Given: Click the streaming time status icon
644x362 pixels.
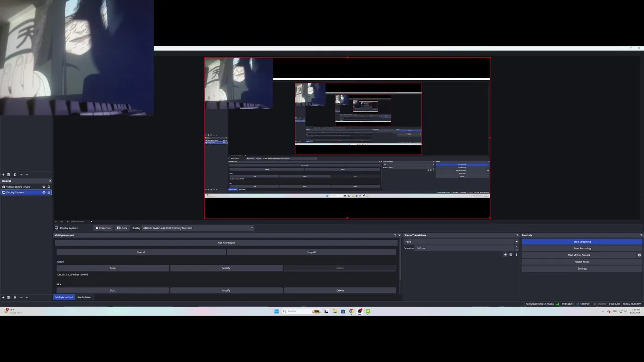Looking at the screenshot, I should coord(577,304).
